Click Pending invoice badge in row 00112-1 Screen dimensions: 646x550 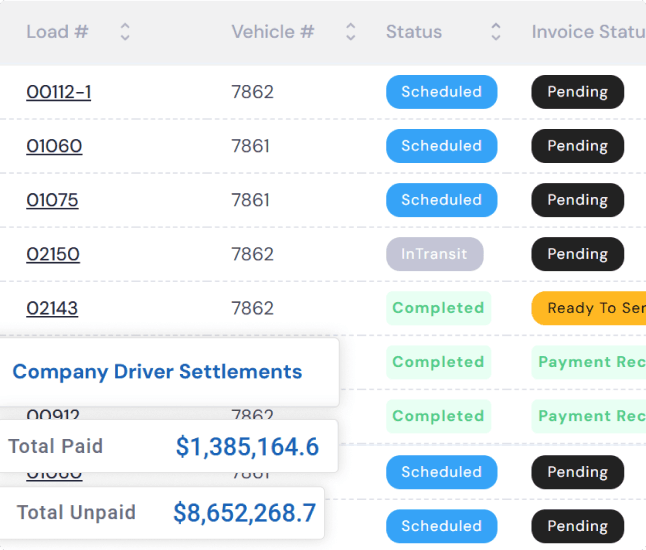tap(577, 92)
